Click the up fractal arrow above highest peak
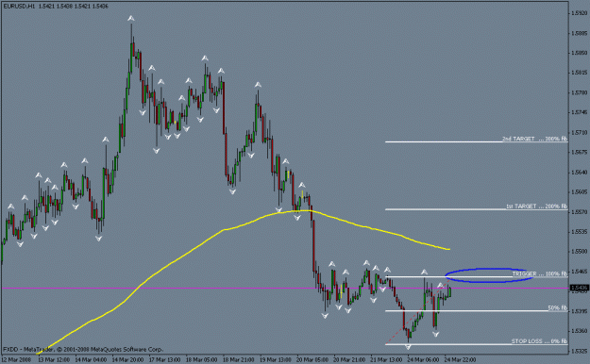 click(131, 18)
